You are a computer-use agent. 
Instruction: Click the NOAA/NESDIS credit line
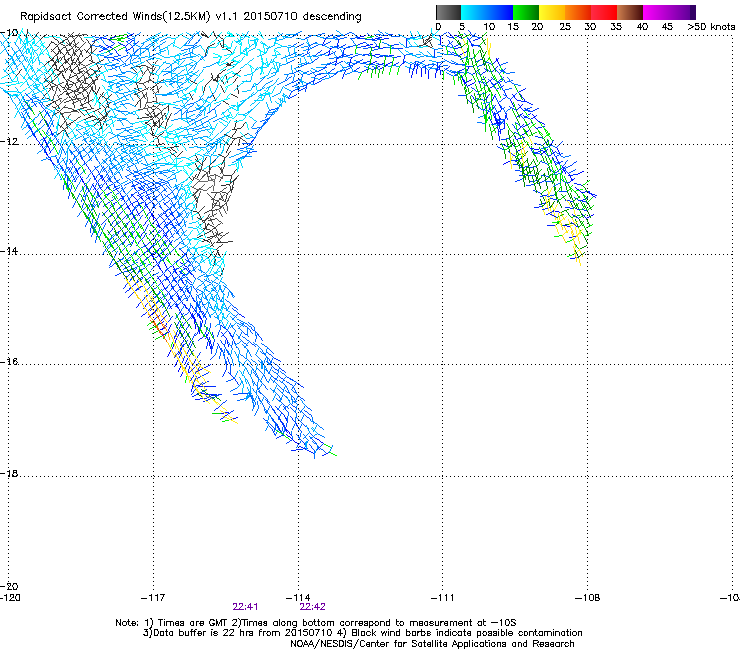(x=432, y=644)
